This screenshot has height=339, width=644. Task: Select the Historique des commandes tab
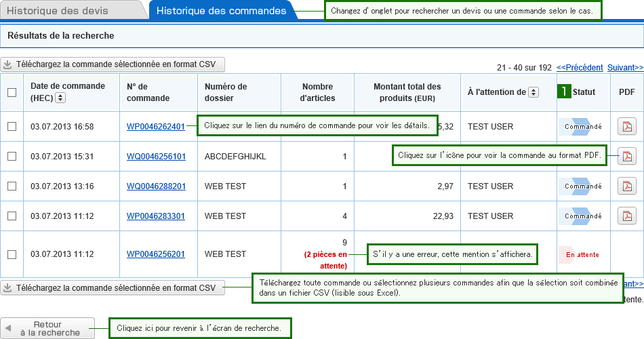click(x=222, y=11)
